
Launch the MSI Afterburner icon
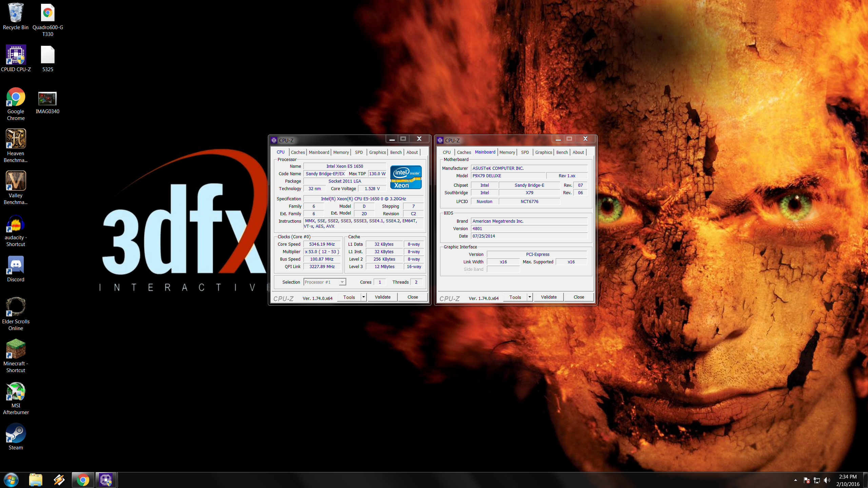pyautogui.click(x=16, y=398)
